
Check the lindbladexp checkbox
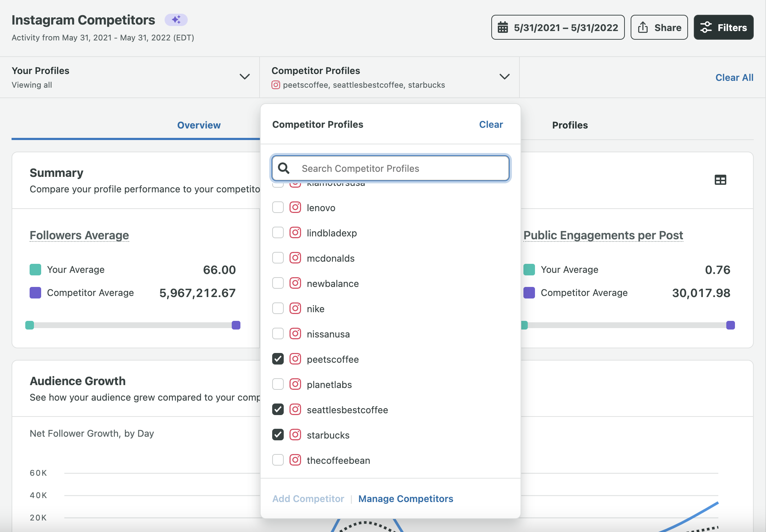click(278, 233)
